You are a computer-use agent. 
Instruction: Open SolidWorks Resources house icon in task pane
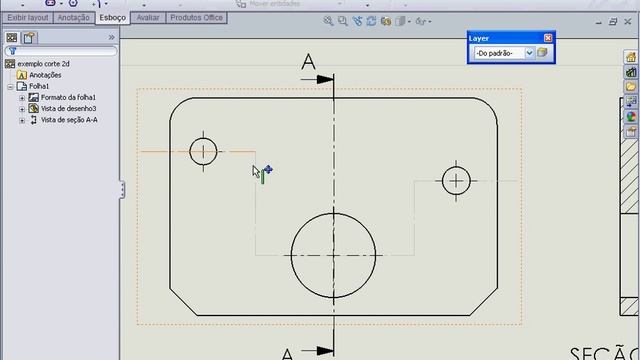631,57
